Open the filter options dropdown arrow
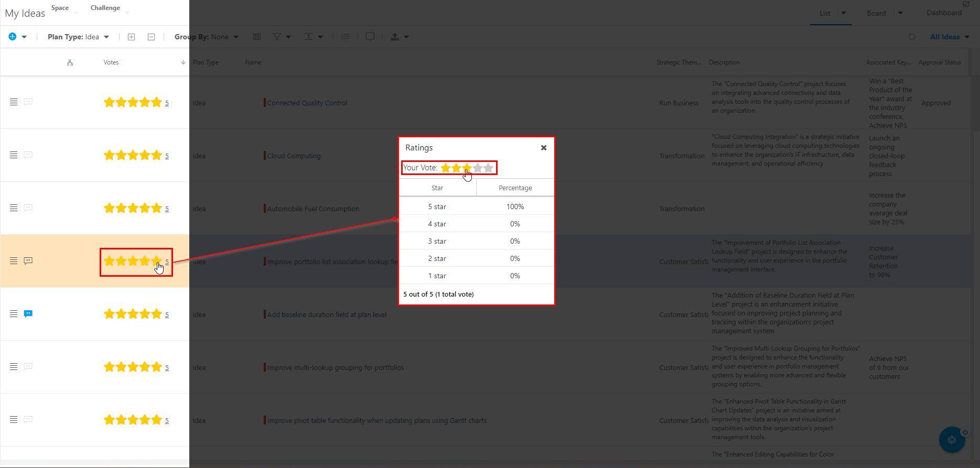980x468 pixels. coord(288,37)
